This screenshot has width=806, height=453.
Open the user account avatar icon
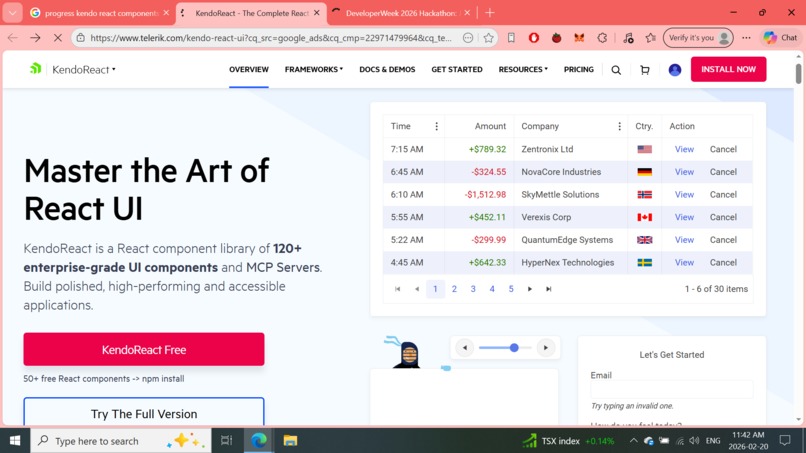click(674, 70)
